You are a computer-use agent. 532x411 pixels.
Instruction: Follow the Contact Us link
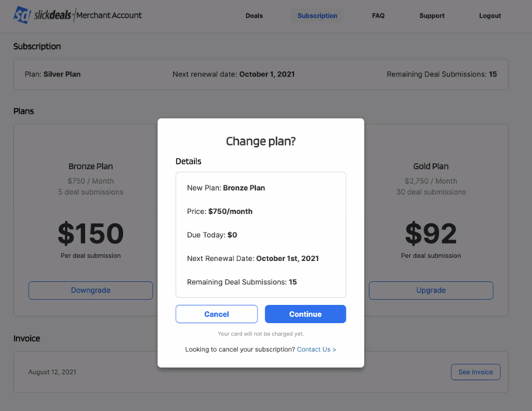[316, 349]
